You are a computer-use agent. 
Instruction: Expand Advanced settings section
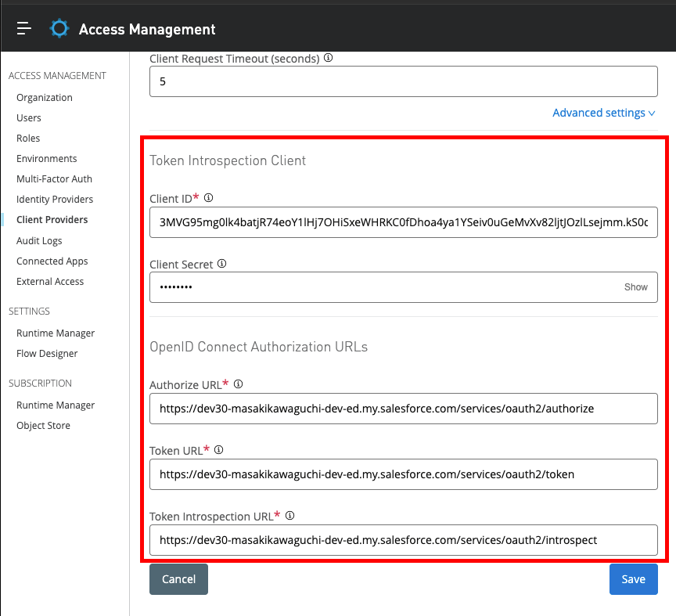(603, 113)
